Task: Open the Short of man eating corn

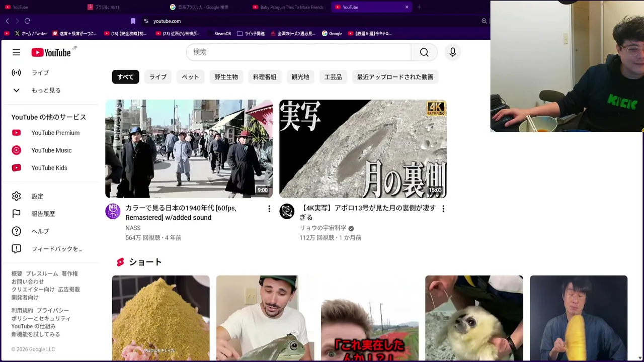Action: click(579, 318)
